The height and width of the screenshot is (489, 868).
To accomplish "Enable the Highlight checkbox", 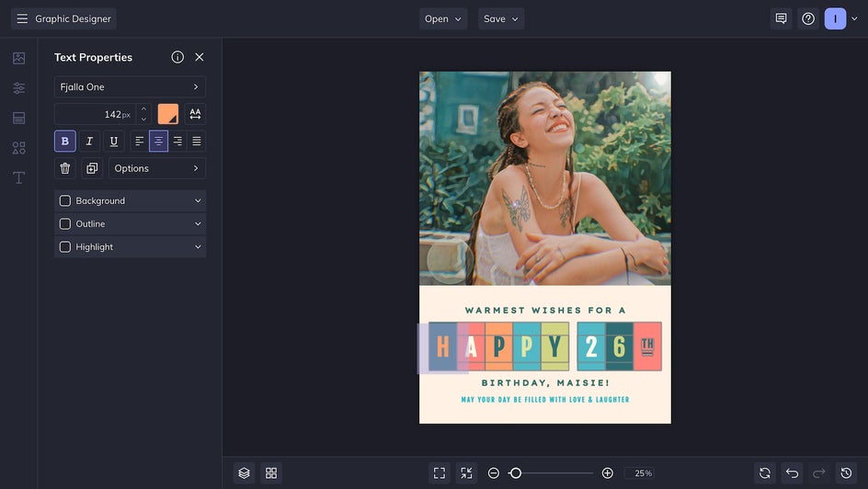I will [x=64, y=246].
